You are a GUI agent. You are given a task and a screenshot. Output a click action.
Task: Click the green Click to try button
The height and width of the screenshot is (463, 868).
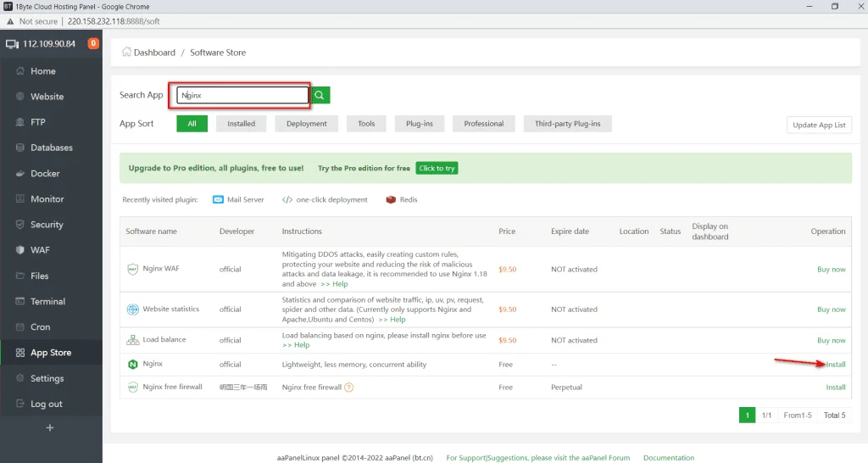437,169
